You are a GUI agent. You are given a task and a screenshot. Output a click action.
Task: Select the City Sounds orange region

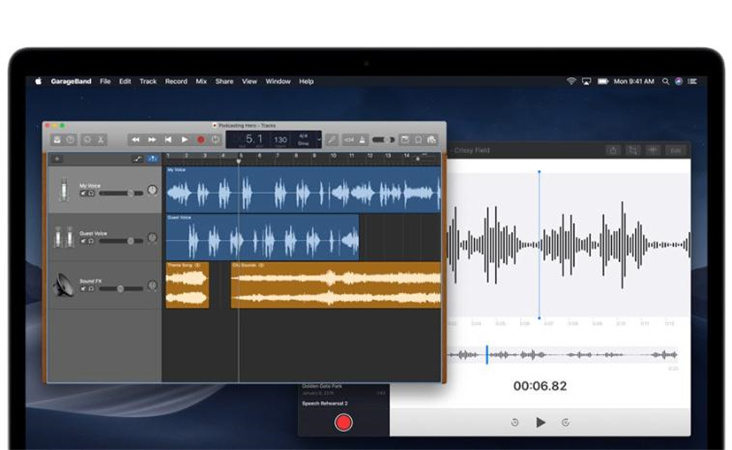[336, 285]
